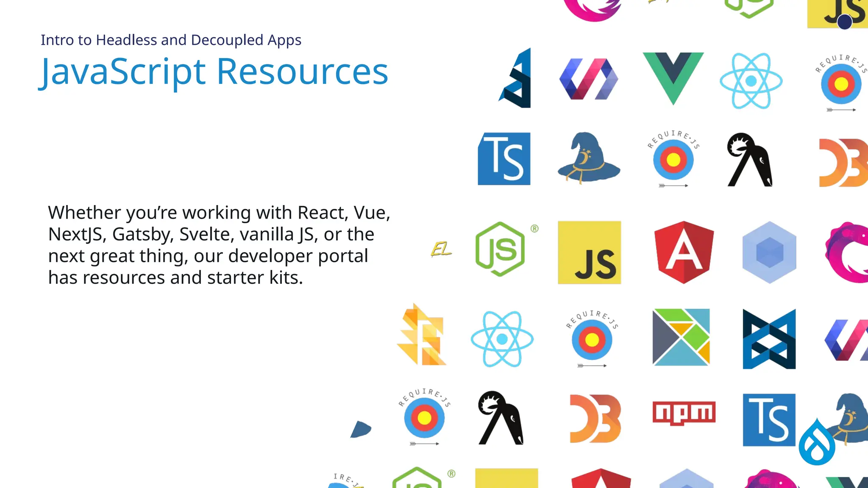Screen dimensions: 868x488
Task: Click the red npm logo
Action: tap(684, 413)
